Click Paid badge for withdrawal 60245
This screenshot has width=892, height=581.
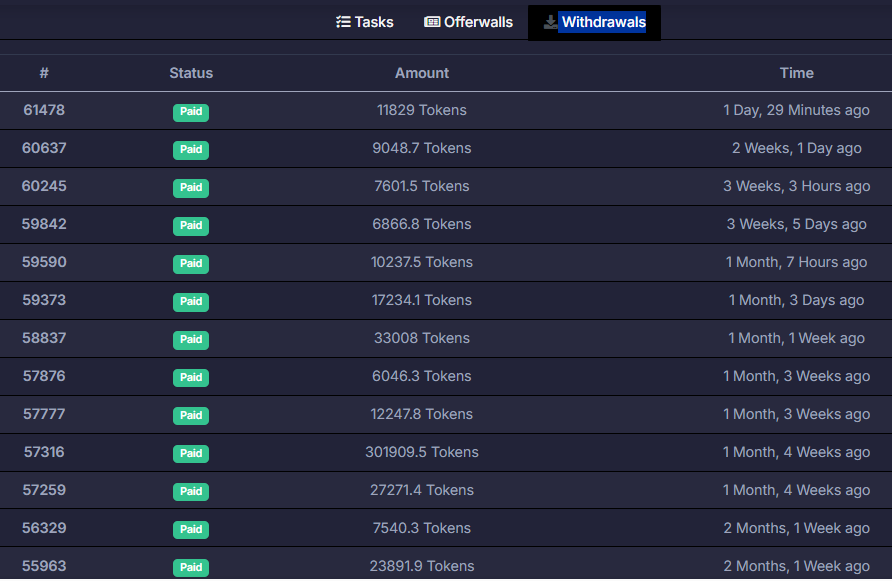(191, 188)
